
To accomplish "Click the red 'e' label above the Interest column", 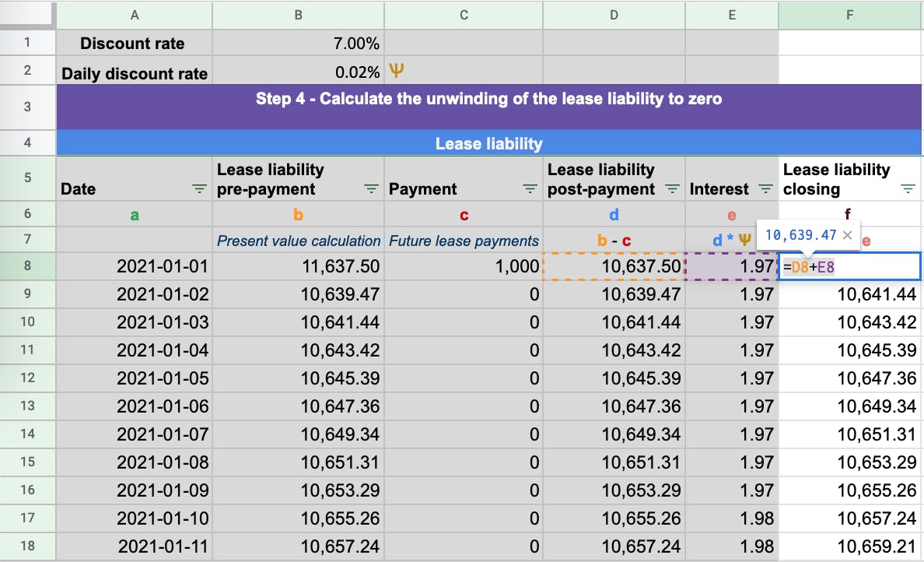I will 731,214.
